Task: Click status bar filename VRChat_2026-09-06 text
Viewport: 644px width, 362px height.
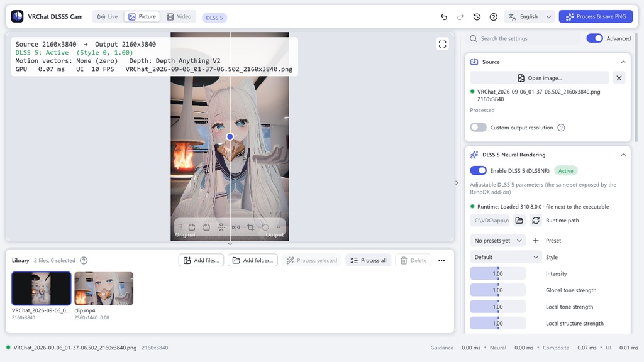Action: (75, 348)
